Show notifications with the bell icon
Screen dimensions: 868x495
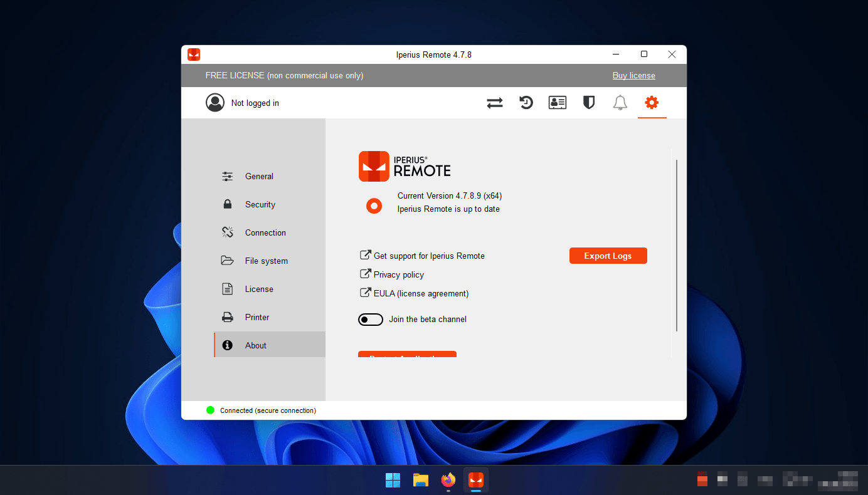(x=620, y=103)
